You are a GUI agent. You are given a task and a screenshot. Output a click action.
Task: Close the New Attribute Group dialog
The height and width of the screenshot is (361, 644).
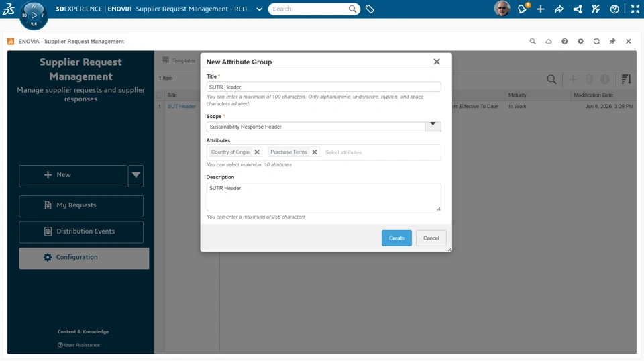tap(437, 62)
